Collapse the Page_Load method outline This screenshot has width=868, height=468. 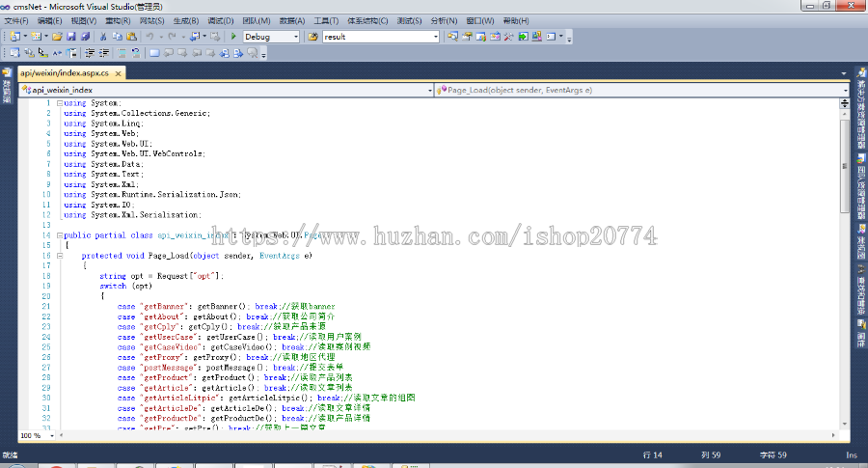[77, 256]
